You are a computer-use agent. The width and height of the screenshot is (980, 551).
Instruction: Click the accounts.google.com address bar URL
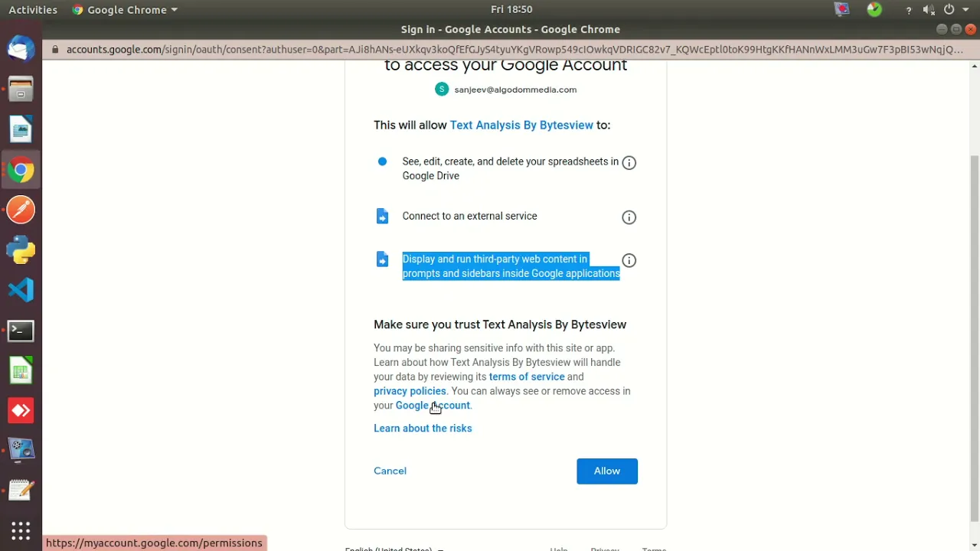[514, 50]
